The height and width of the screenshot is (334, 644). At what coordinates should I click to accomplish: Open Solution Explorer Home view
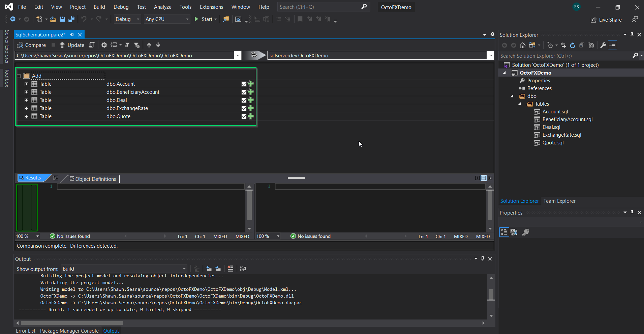point(523,45)
